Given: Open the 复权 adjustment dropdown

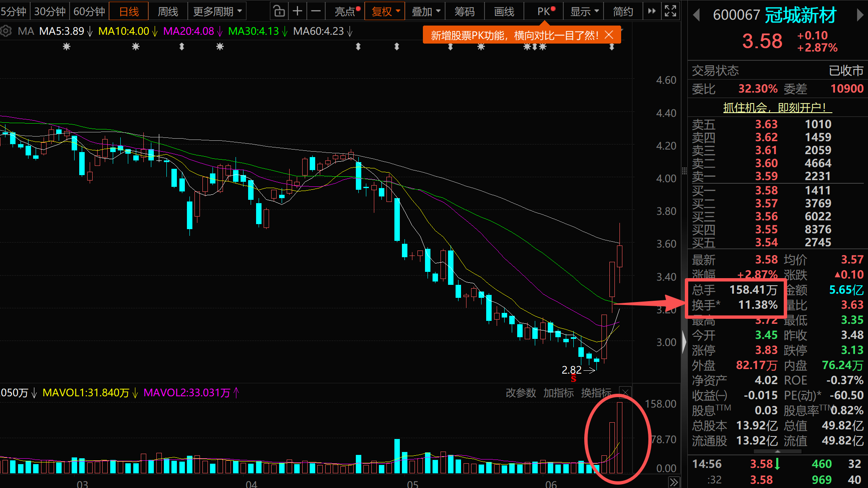Looking at the screenshot, I should click(385, 11).
